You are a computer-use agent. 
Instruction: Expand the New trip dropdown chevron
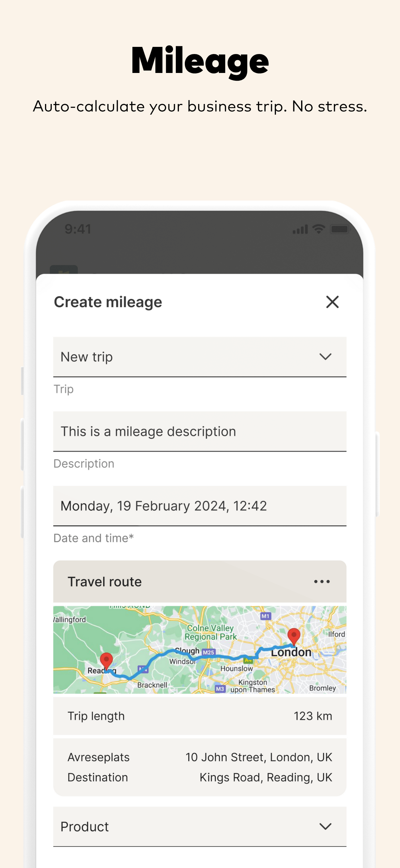tap(325, 357)
